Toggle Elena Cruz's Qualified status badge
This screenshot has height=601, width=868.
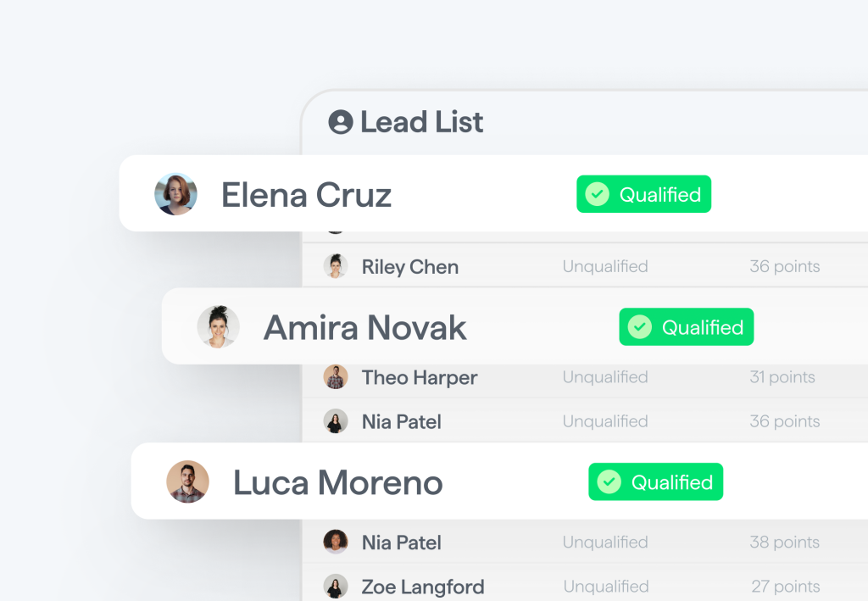pos(643,194)
